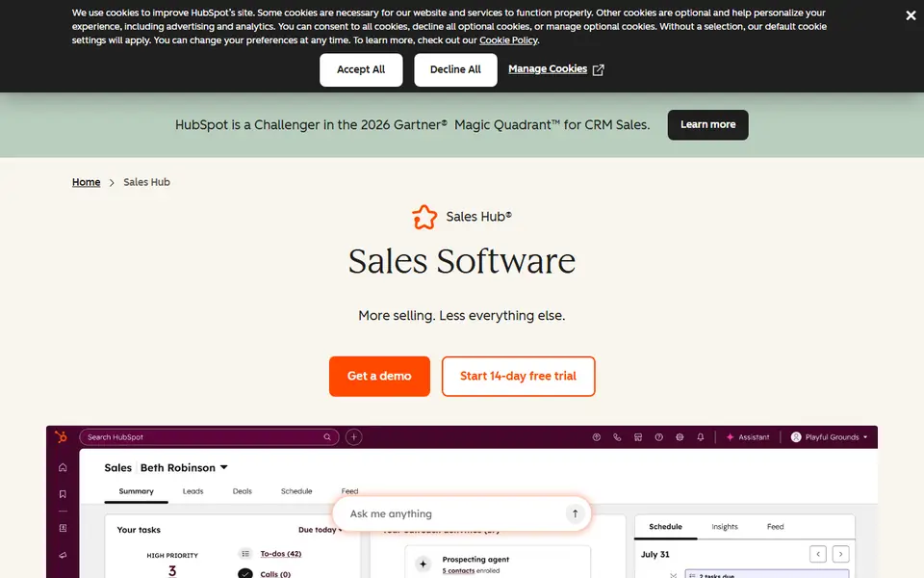
Task: Go to Home breadcrumb link
Action: (86, 182)
